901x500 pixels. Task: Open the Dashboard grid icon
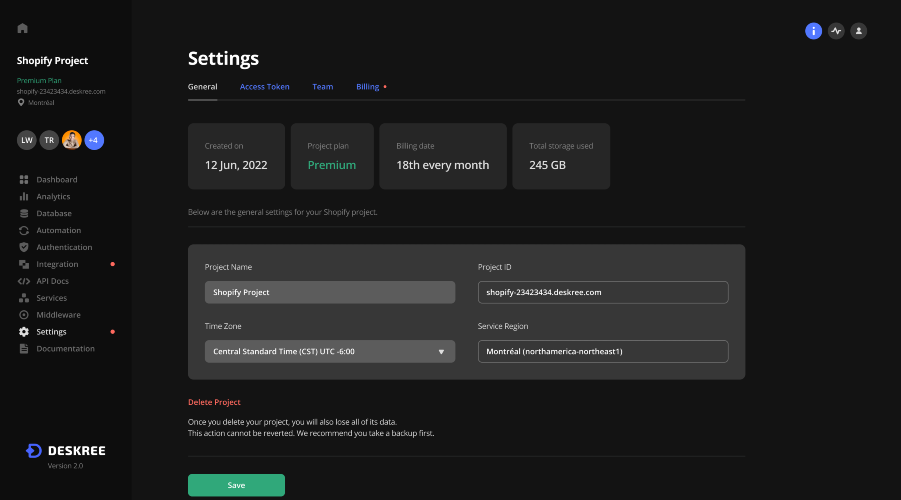(x=24, y=179)
